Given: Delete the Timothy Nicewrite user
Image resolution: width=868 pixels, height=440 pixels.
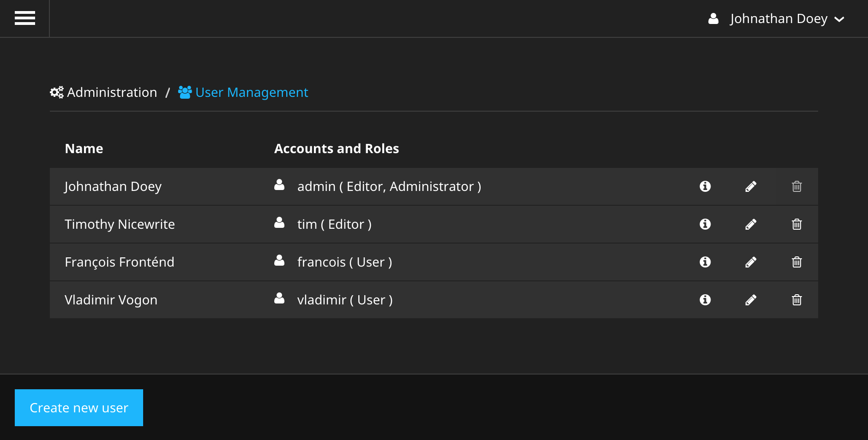Looking at the screenshot, I should pyautogui.click(x=797, y=224).
